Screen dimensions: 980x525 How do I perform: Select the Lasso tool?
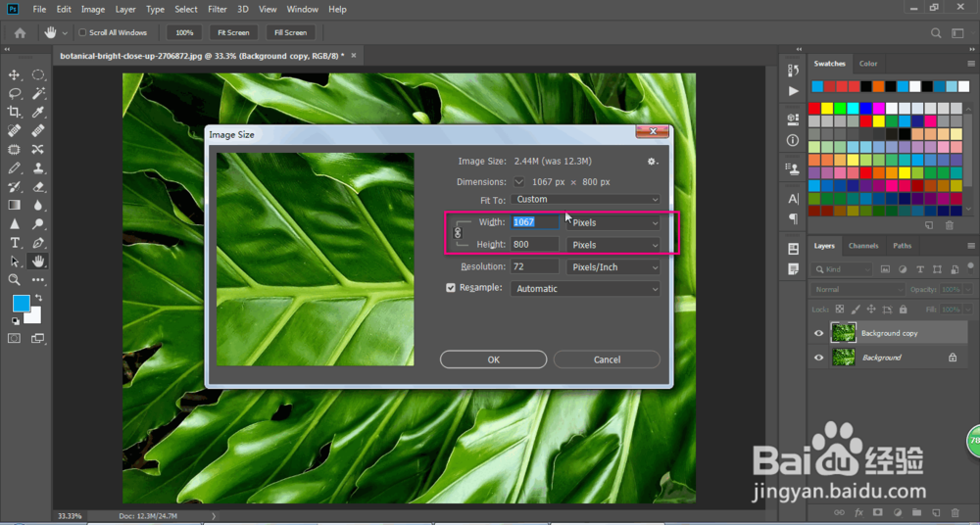[14, 94]
